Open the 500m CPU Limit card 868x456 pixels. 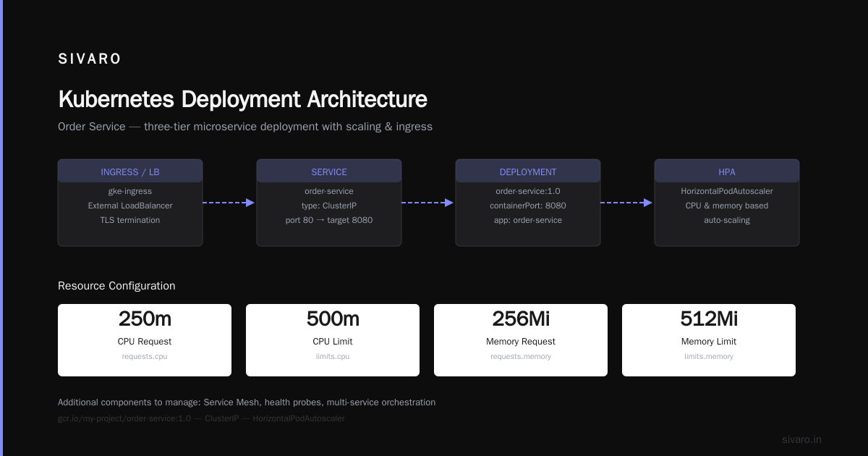tap(333, 340)
